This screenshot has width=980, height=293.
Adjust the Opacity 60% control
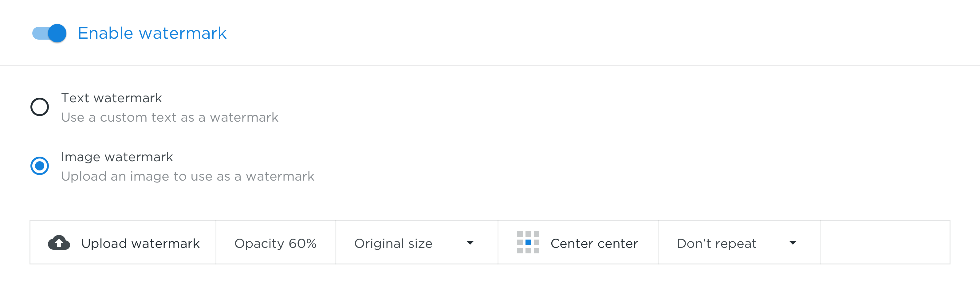[x=275, y=242]
